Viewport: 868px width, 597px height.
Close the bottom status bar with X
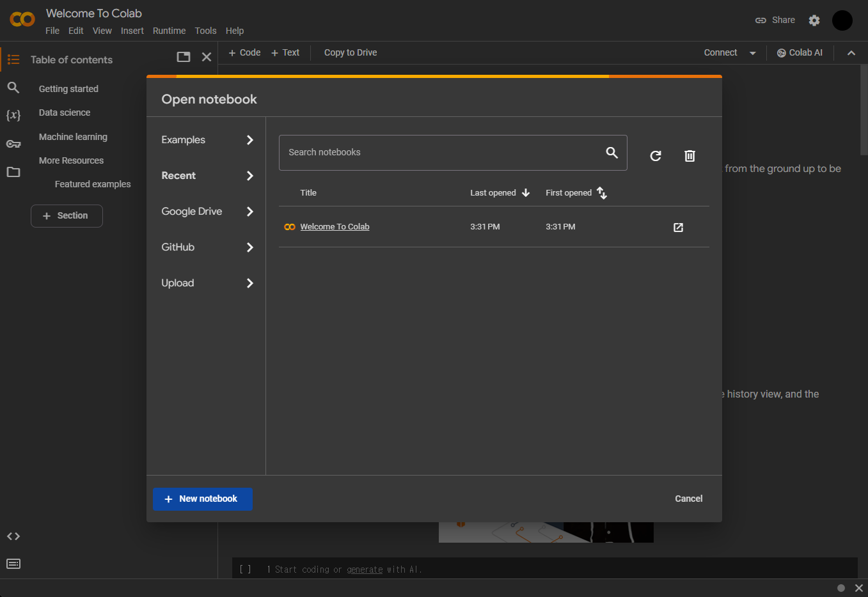coord(859,588)
